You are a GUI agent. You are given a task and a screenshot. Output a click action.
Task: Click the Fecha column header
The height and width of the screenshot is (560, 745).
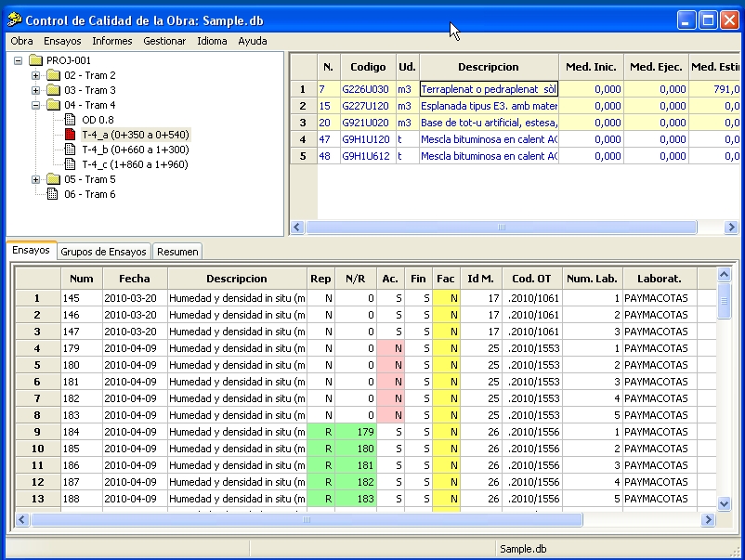[135, 279]
